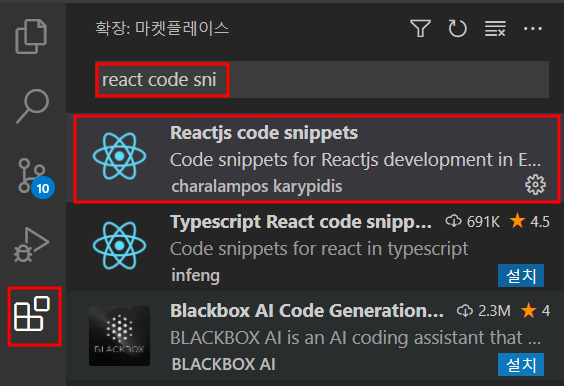Install Typescript React code snippets by infeng
The image size is (564, 386).
click(x=521, y=276)
